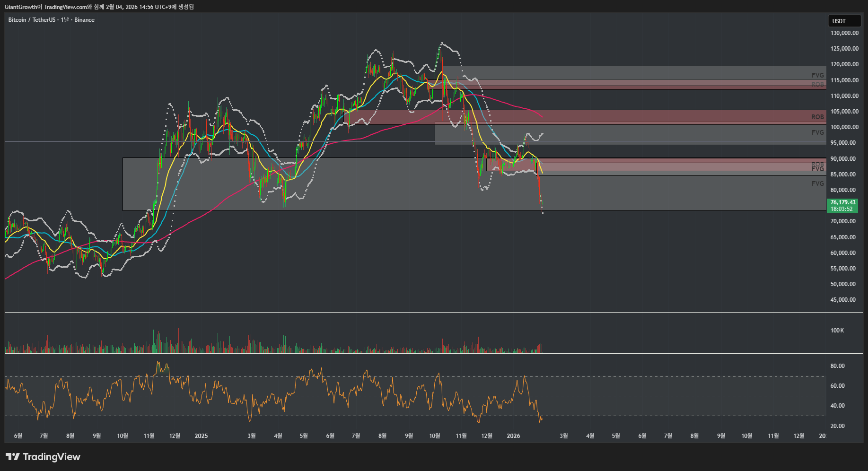Click the TradingView logo icon

pyautogui.click(x=13, y=457)
